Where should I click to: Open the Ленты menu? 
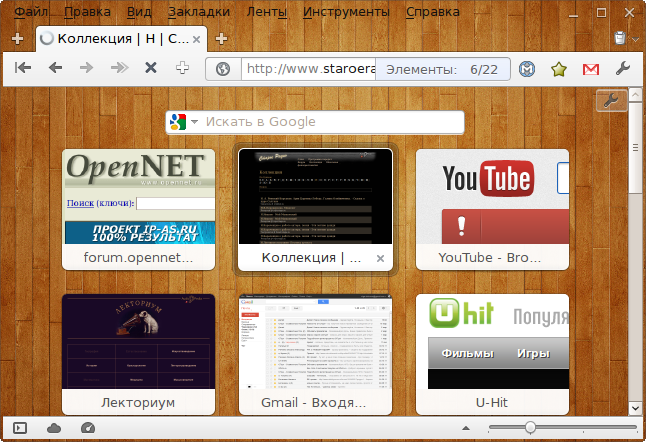[267, 12]
